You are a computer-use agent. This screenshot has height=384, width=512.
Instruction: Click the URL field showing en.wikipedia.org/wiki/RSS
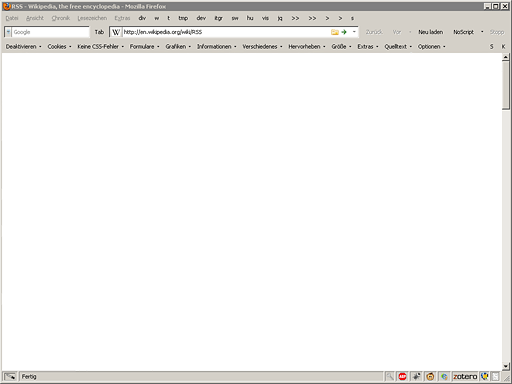226,32
